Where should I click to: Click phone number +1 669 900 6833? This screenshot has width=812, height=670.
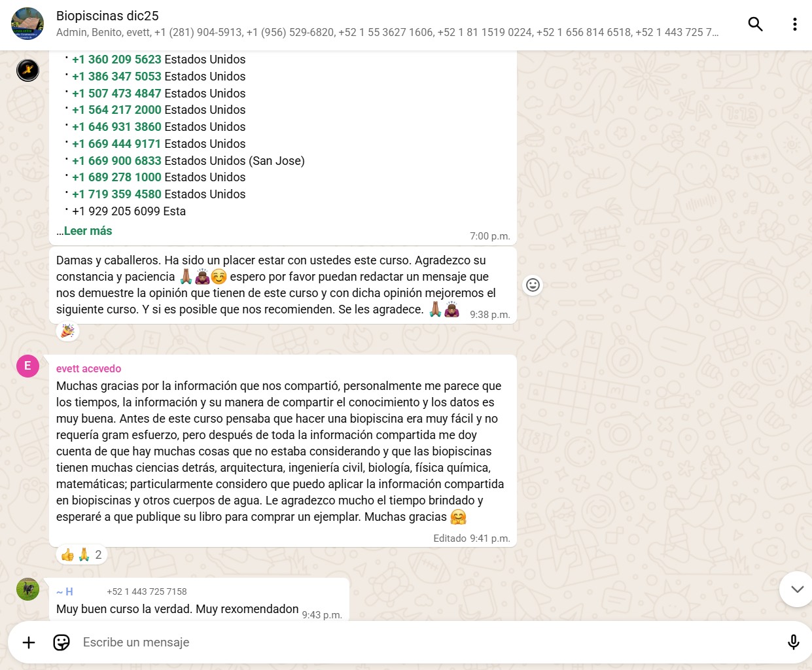(x=116, y=161)
